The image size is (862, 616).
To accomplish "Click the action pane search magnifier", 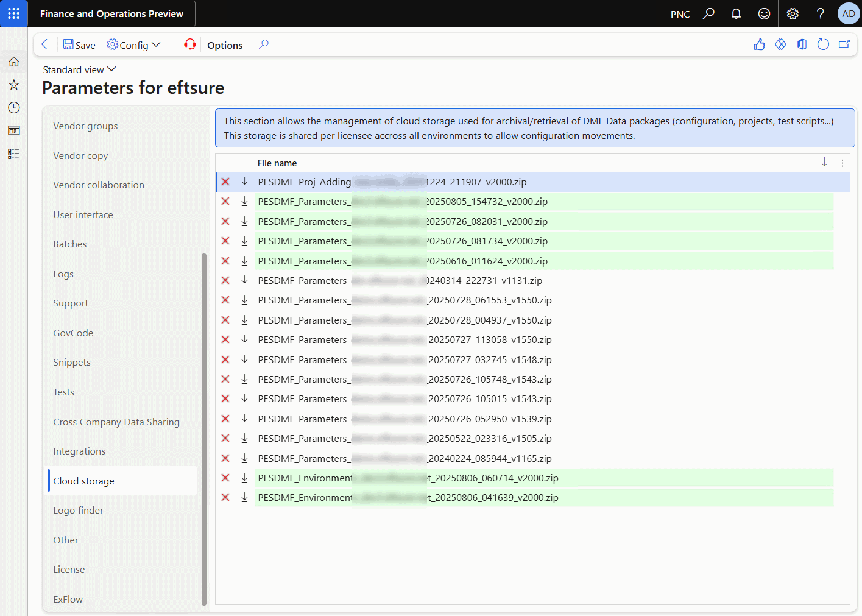I will point(263,44).
